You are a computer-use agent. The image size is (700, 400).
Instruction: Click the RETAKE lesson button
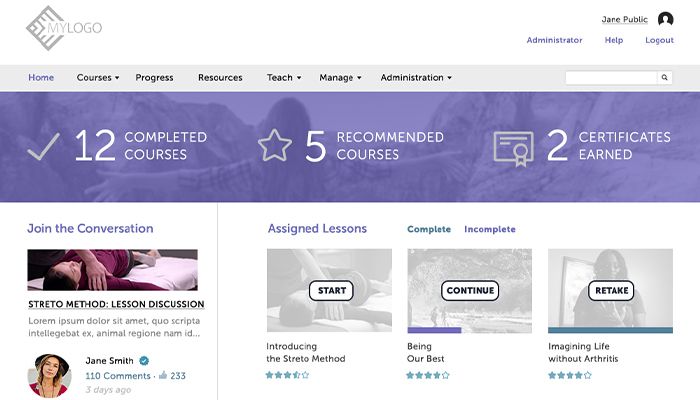coord(611,291)
